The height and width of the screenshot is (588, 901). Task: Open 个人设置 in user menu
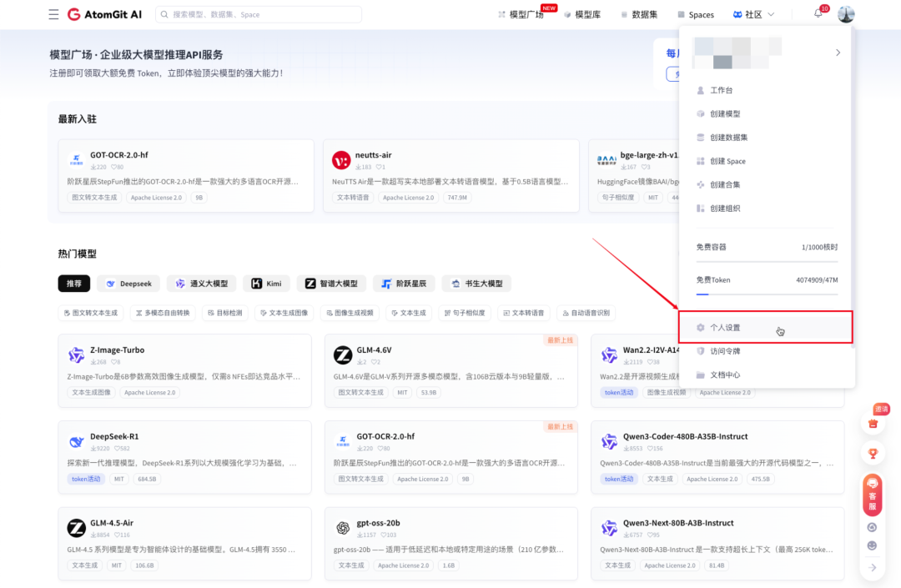point(765,327)
